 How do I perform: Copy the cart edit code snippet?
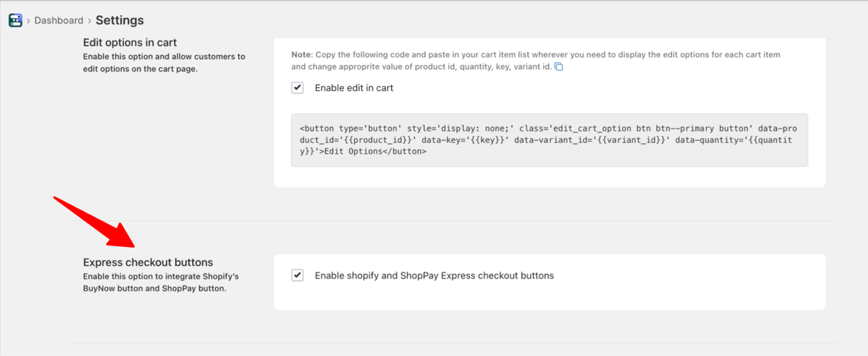[559, 67]
